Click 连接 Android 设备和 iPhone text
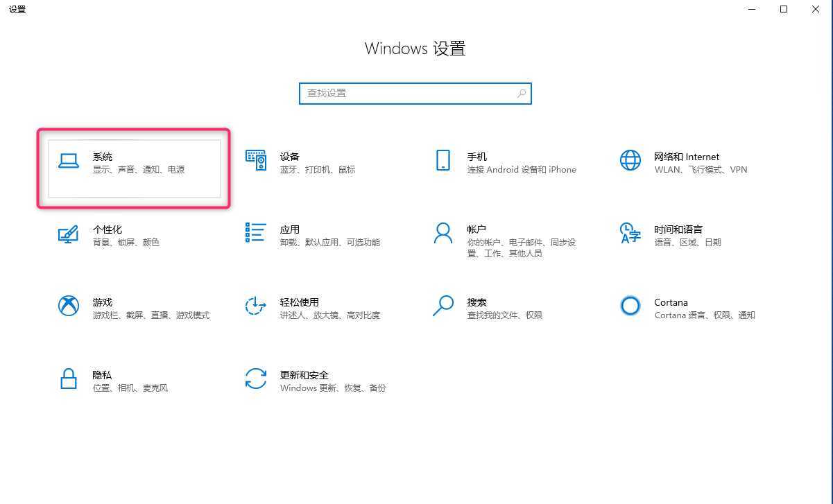 tap(522, 170)
